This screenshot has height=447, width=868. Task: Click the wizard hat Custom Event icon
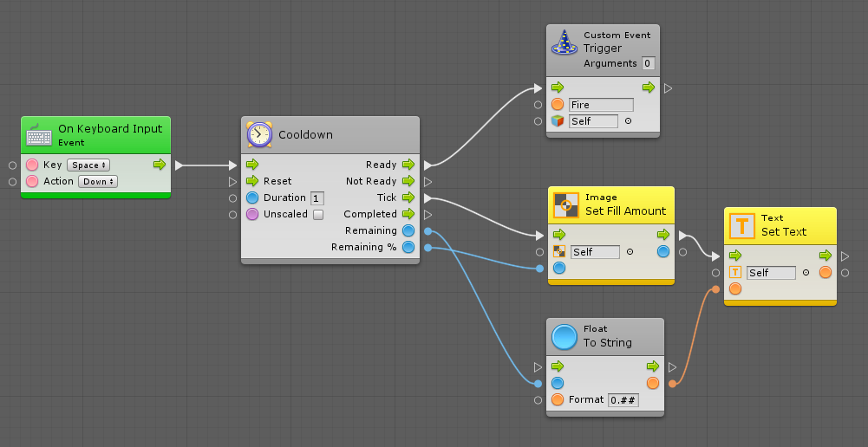565,42
